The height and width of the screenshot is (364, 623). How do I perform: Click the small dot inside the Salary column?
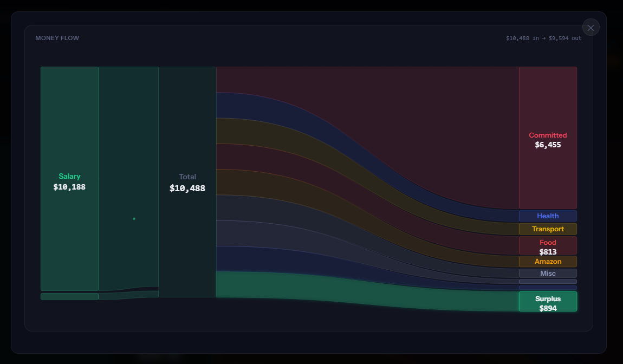coord(134,218)
